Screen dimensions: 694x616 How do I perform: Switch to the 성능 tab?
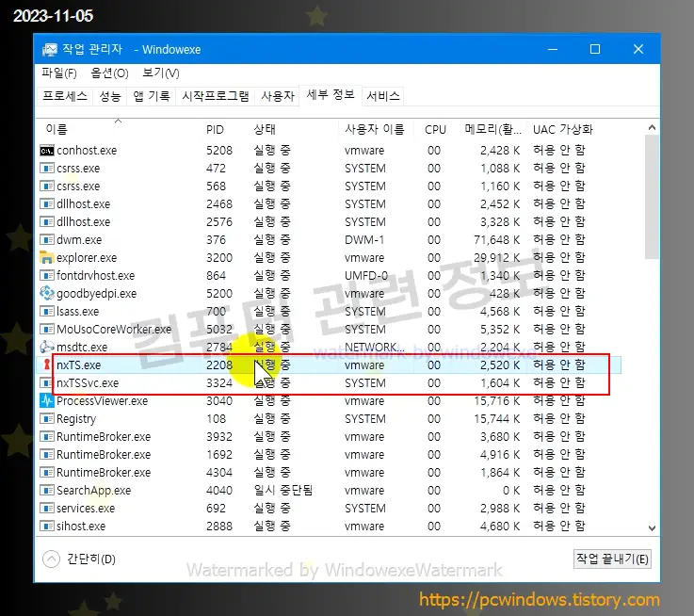(x=110, y=96)
